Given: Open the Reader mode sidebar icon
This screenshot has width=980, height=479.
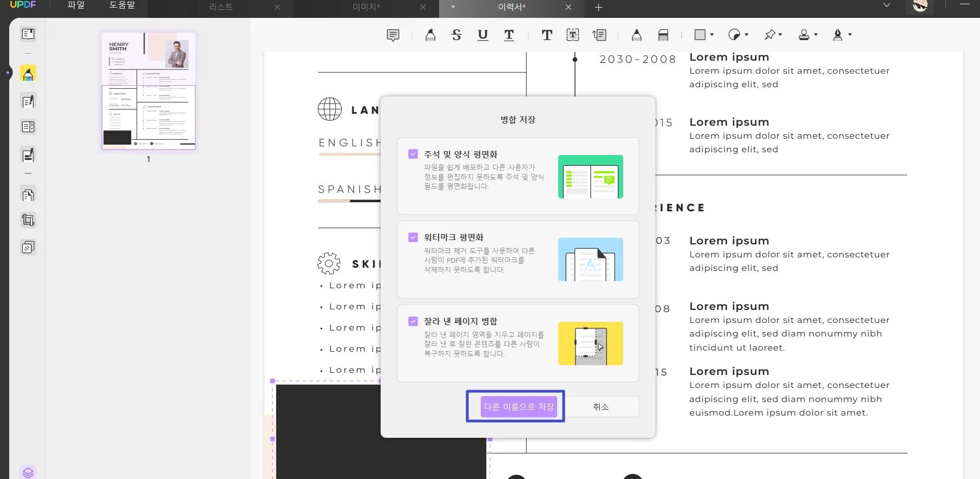Looking at the screenshot, I should pyautogui.click(x=28, y=34).
